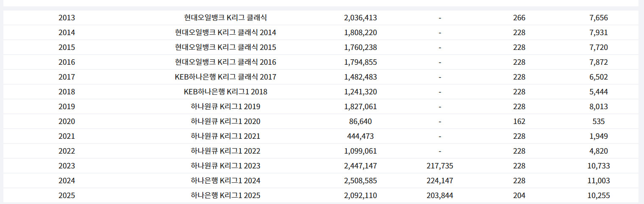This screenshot has height=204, width=644.
Task: Select average value 10,733
Action: [598, 166]
